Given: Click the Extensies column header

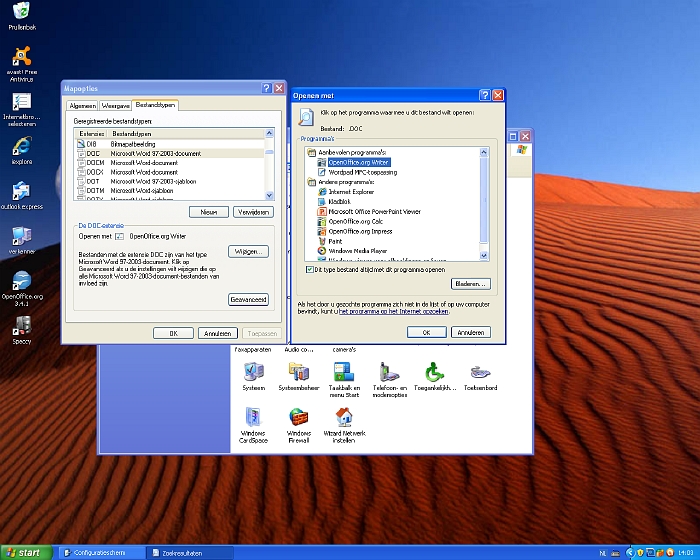Looking at the screenshot, I should click(91, 134).
